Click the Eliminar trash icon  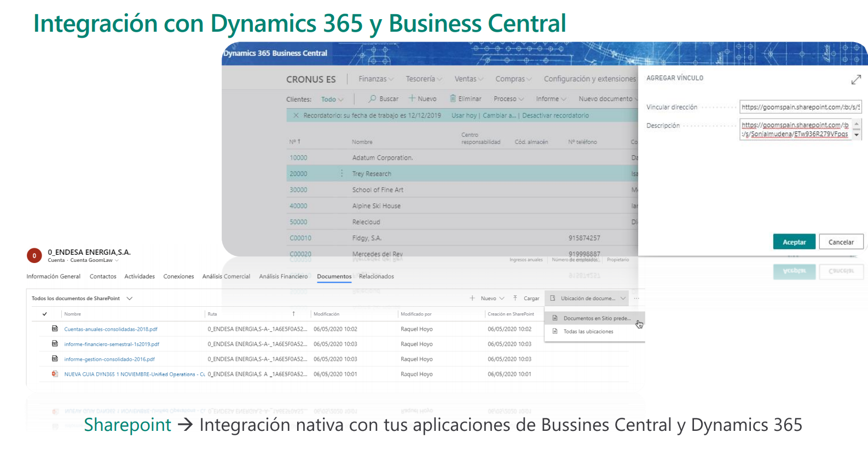(x=453, y=98)
